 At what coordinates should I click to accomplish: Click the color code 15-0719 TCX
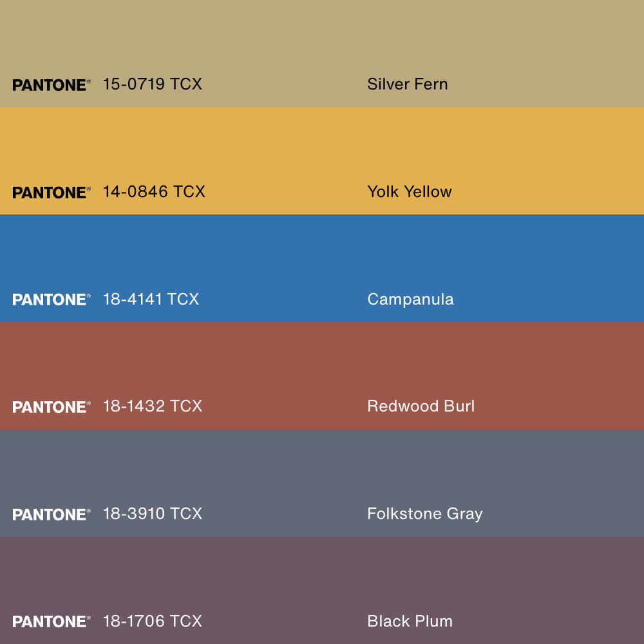click(x=153, y=84)
